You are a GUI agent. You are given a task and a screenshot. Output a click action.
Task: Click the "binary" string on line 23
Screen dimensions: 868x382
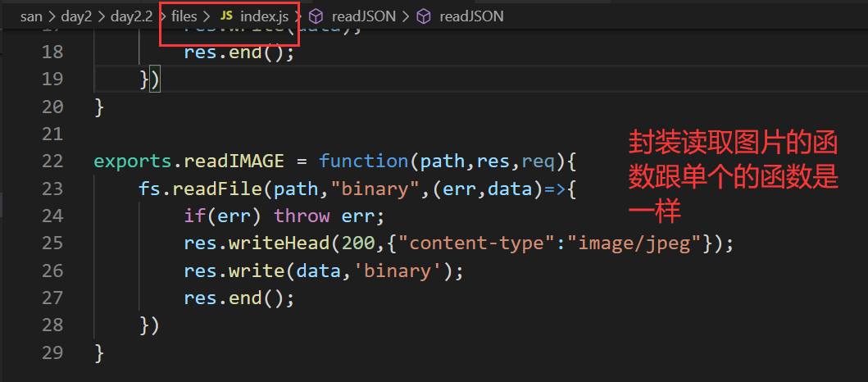(x=376, y=189)
